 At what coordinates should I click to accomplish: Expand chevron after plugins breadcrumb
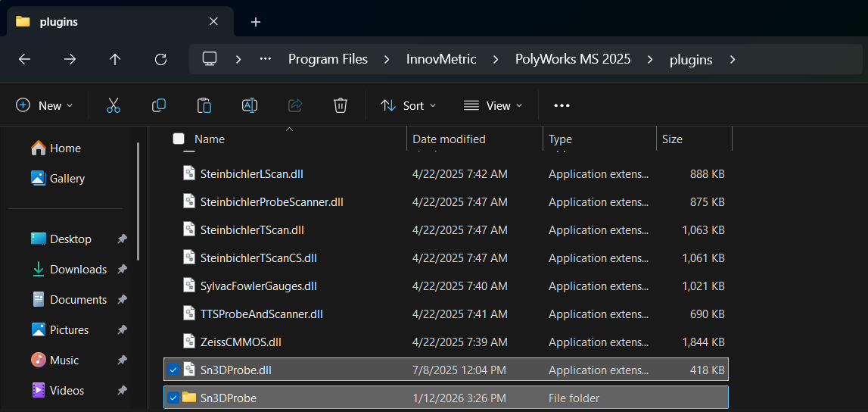pos(733,59)
